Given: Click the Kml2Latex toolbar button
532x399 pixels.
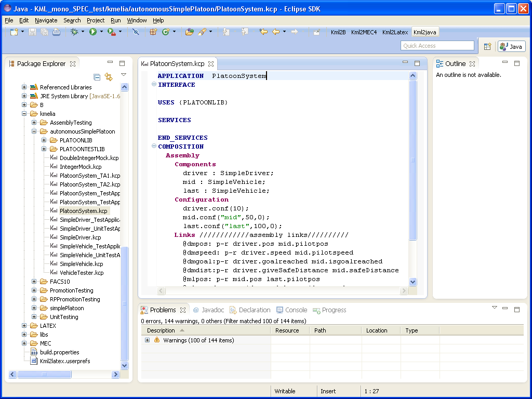Looking at the screenshot, I should [x=395, y=32].
